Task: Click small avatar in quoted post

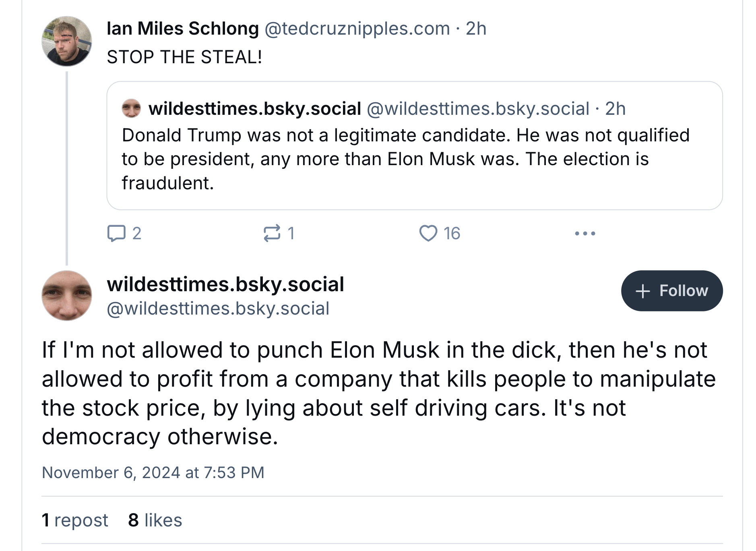Action: (x=131, y=108)
